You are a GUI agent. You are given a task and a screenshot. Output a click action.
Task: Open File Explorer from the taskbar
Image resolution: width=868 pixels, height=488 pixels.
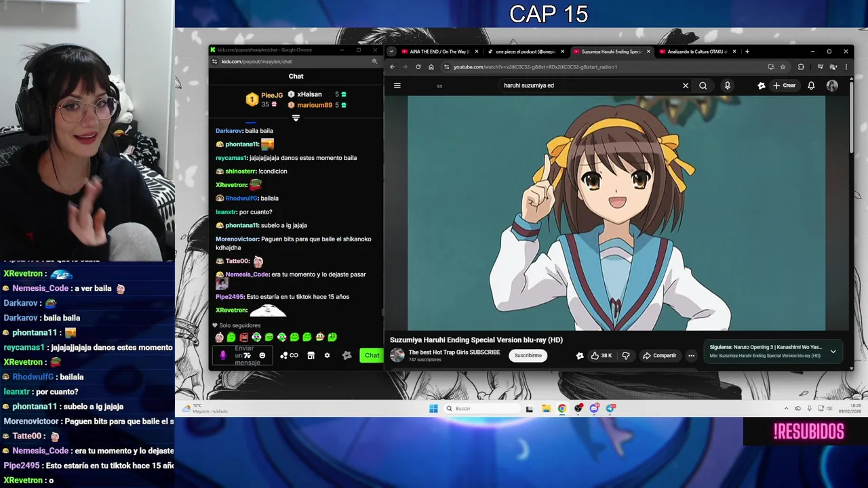coord(545,408)
